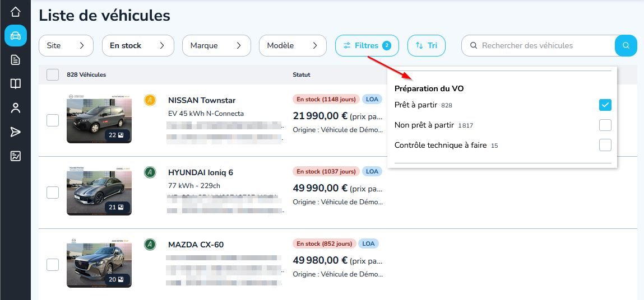Go to home via house icon
644x300 pixels.
coord(15,12)
